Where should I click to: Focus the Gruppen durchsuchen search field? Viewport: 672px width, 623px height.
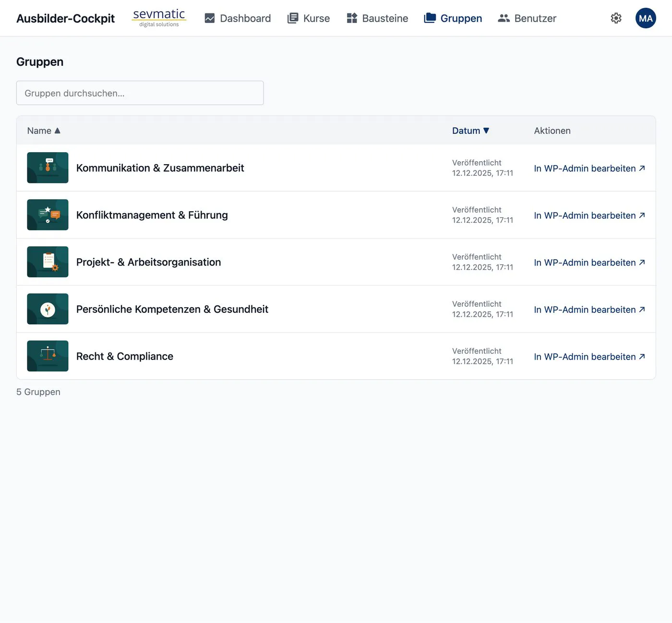click(x=140, y=93)
